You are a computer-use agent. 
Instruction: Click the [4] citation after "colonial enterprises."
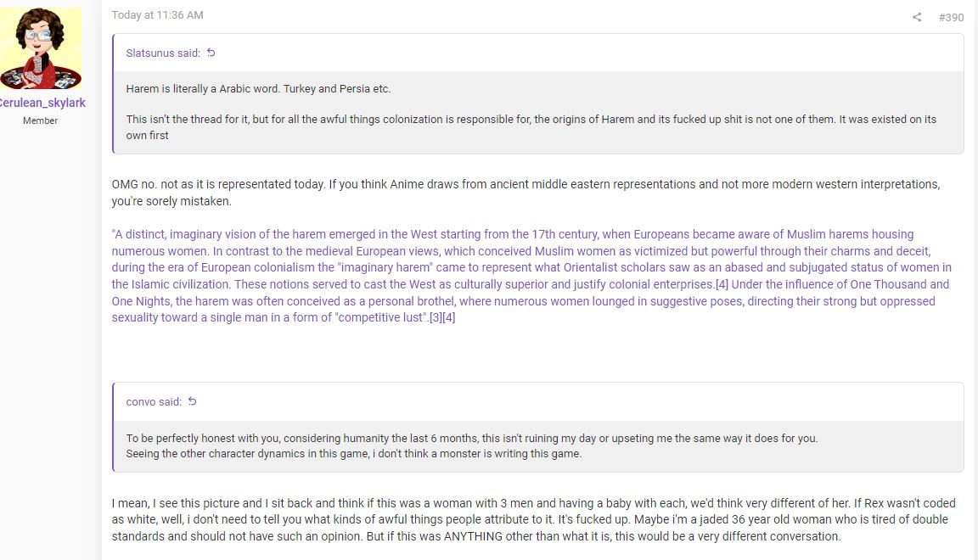tap(722, 284)
